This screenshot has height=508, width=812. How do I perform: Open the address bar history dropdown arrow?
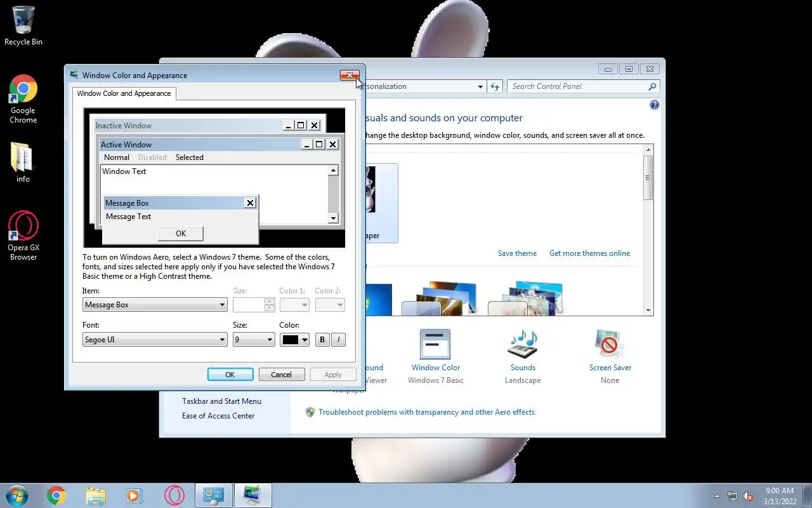click(480, 86)
